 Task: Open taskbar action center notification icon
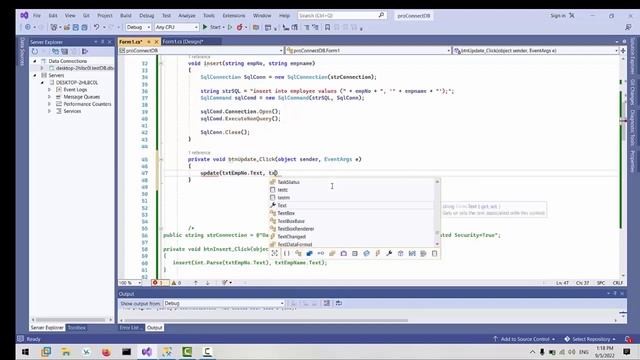(x=627, y=352)
